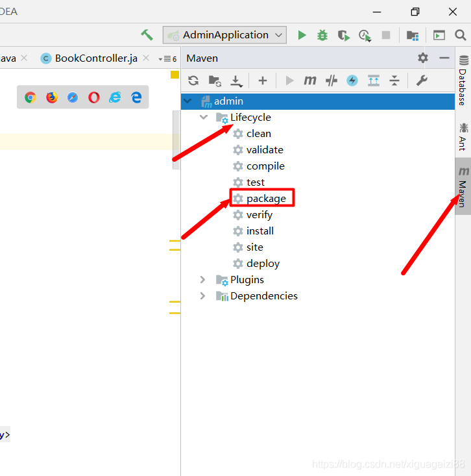Click the Profile run icon with the clock

[365, 36]
